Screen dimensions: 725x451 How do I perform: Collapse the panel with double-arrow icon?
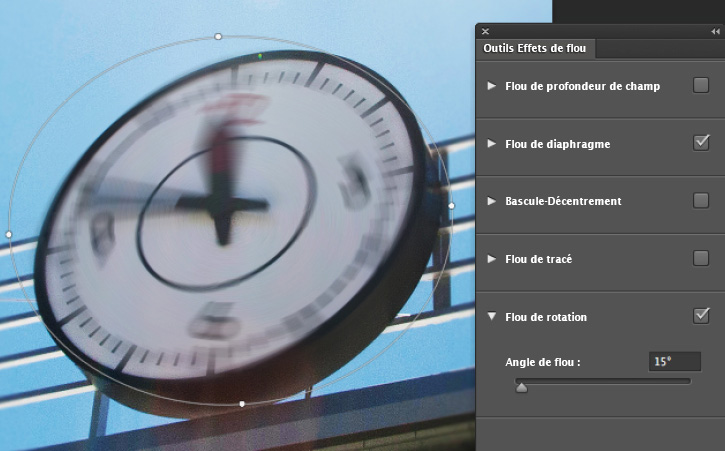(715, 31)
